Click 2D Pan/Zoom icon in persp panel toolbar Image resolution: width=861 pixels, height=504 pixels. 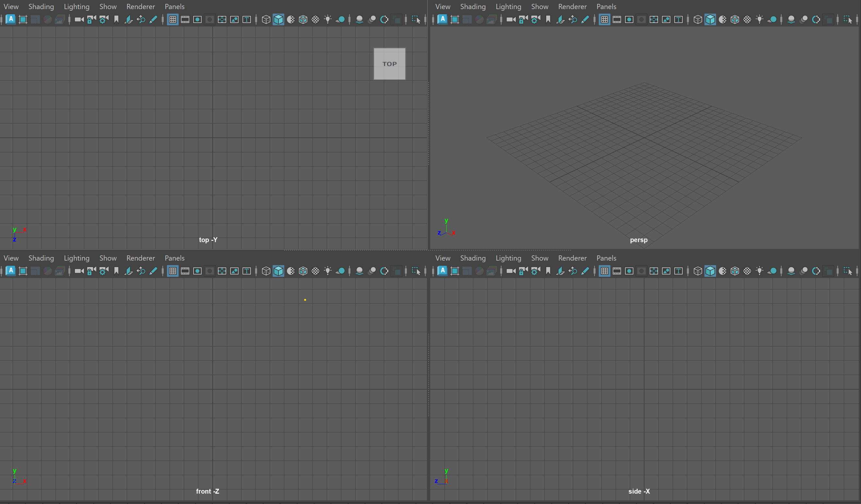point(572,19)
